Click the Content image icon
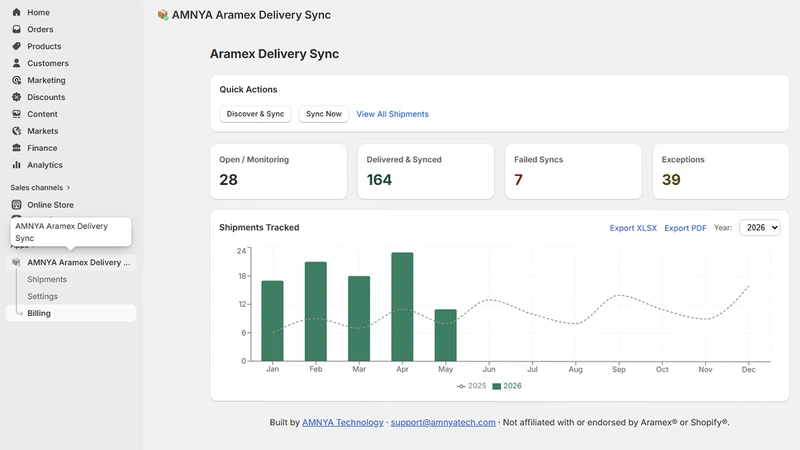The height and width of the screenshot is (450, 800). click(16, 114)
